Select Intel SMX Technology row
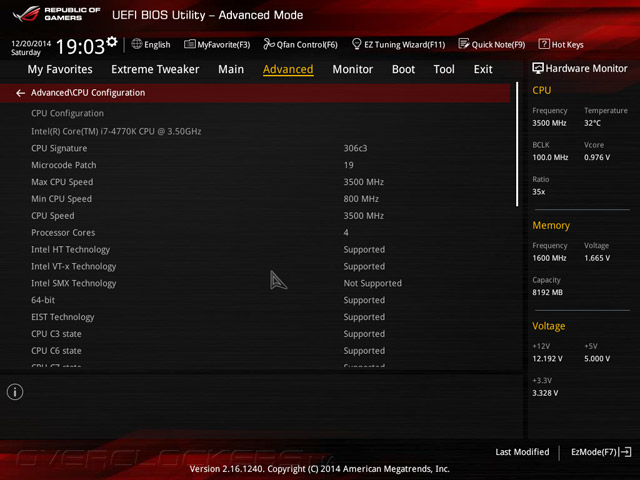 point(255,283)
